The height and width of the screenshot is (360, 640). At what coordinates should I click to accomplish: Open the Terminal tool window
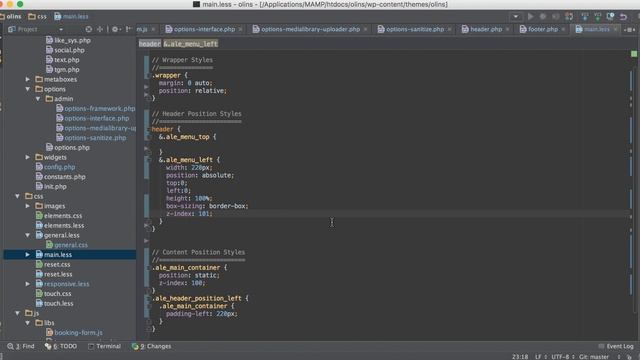104,347
